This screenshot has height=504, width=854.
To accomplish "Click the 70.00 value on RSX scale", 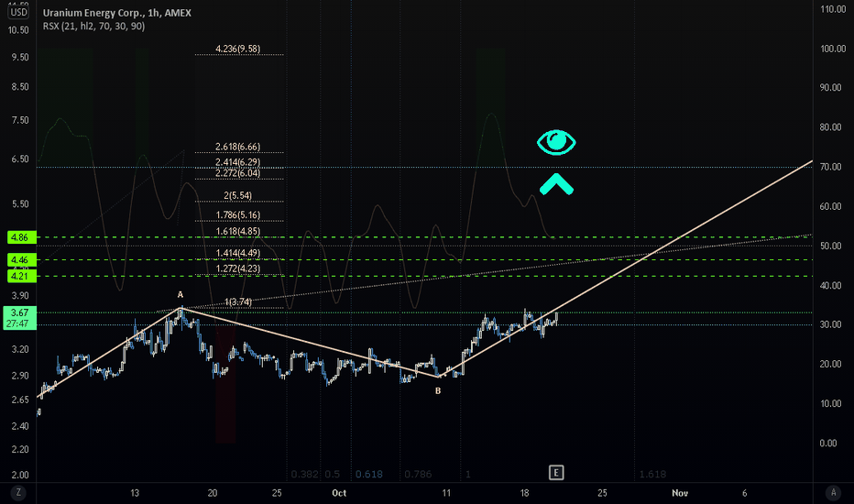I will (830, 167).
